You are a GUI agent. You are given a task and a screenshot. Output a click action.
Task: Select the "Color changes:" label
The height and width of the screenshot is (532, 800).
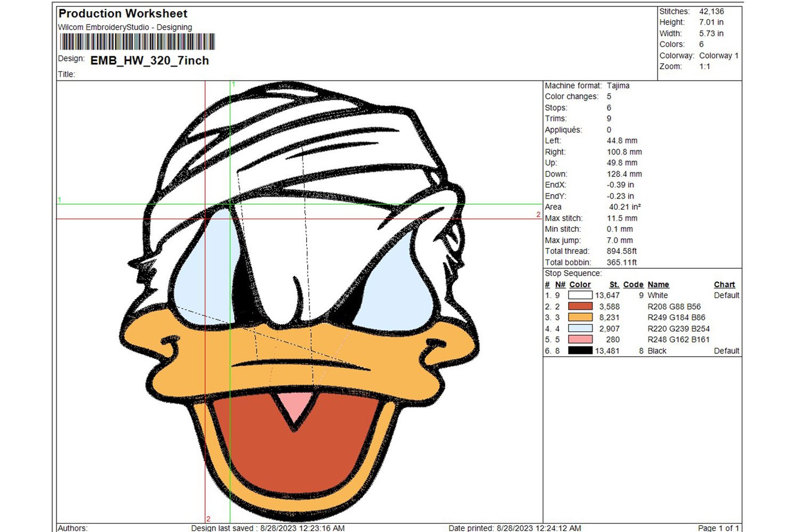pyautogui.click(x=572, y=96)
